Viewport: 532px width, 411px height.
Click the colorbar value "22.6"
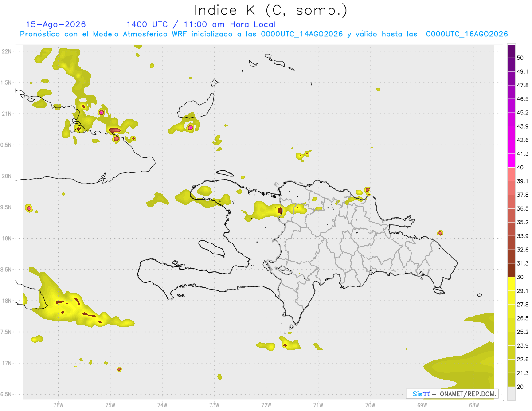point(523,360)
